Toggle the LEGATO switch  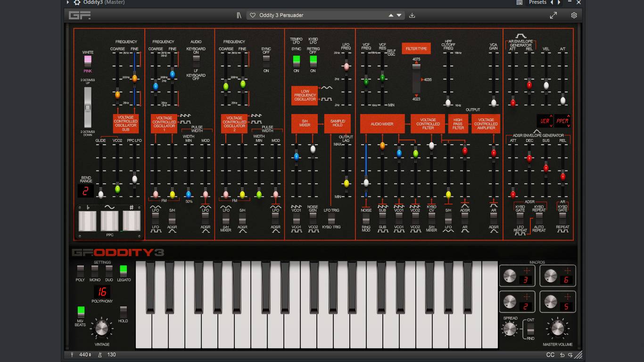pos(124,271)
